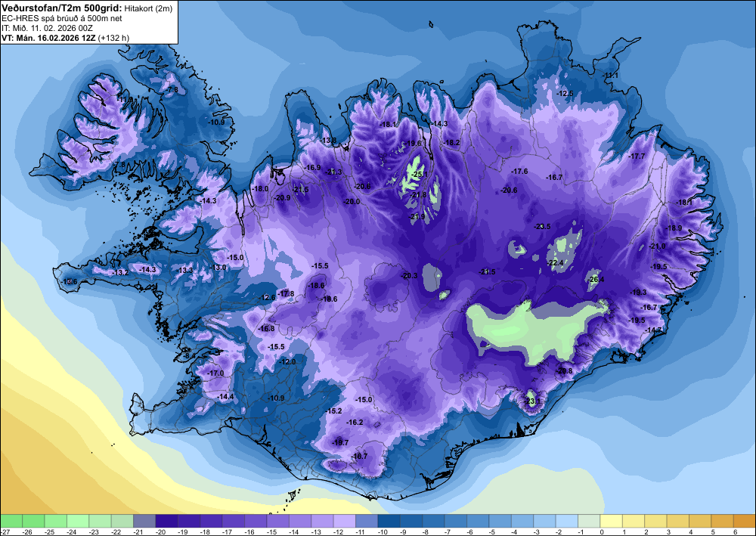Select the -13.8 temperature label
Screen dimensions: 756x536
[329, 141]
